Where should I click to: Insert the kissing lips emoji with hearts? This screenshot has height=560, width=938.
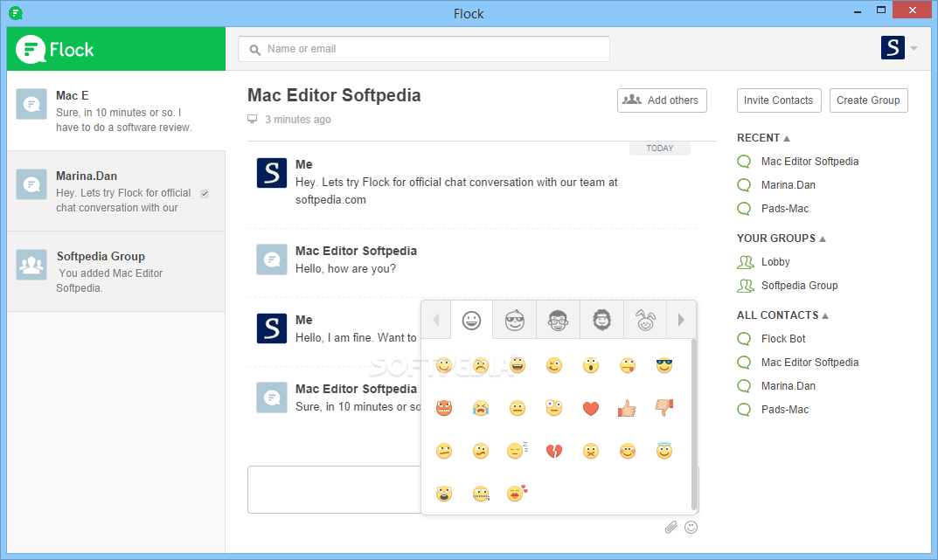click(x=518, y=493)
